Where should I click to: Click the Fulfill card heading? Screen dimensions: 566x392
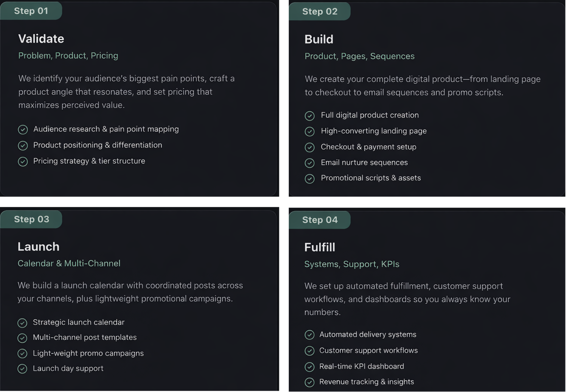pyautogui.click(x=319, y=247)
